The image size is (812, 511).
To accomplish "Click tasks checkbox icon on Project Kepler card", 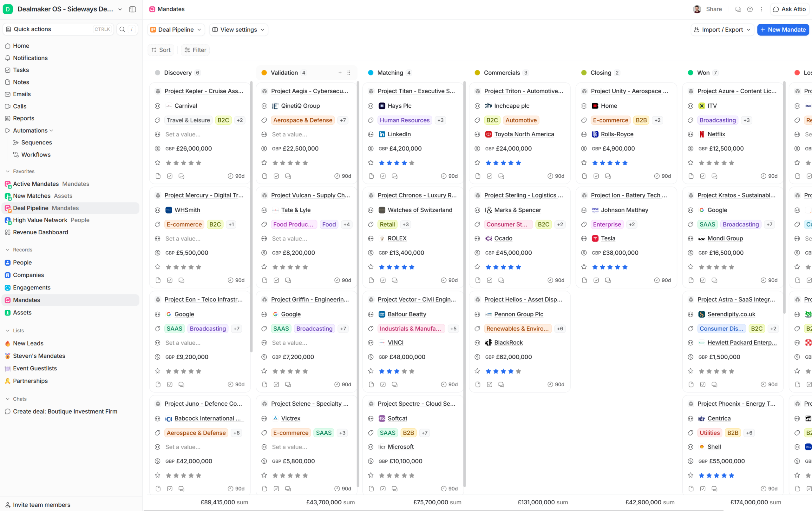I will coord(170,176).
